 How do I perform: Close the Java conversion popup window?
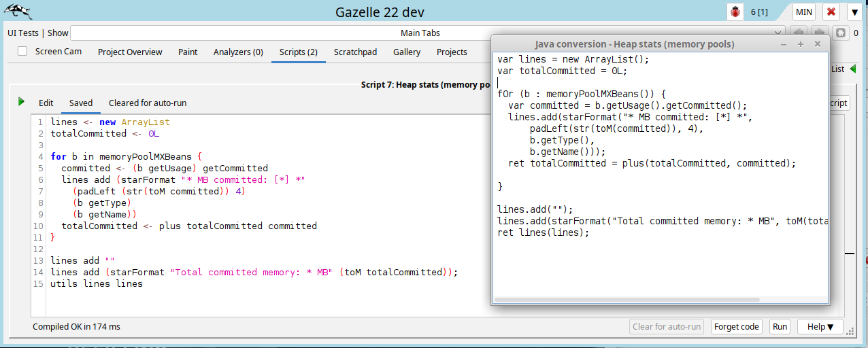tap(818, 43)
